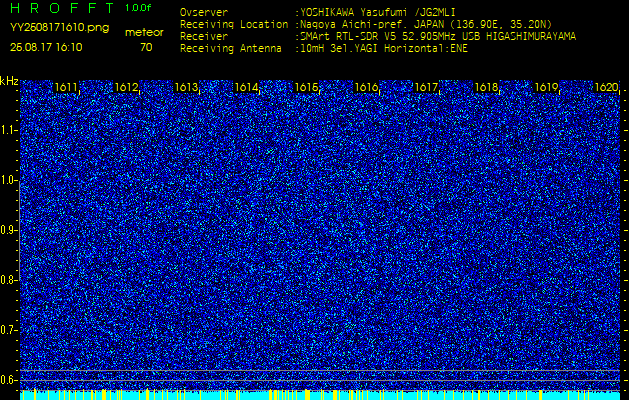The image size is (629, 400).
Task: Click the version number 1.0.0f
Action: 138,8
